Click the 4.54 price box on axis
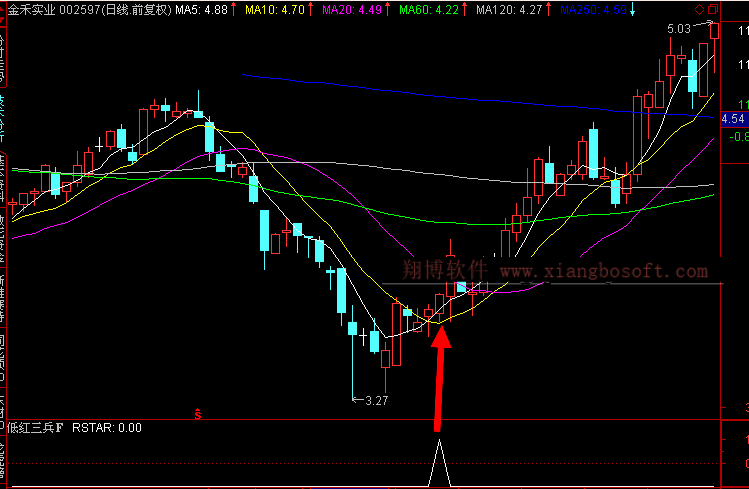The width and height of the screenshot is (749, 489). pyautogui.click(x=734, y=119)
